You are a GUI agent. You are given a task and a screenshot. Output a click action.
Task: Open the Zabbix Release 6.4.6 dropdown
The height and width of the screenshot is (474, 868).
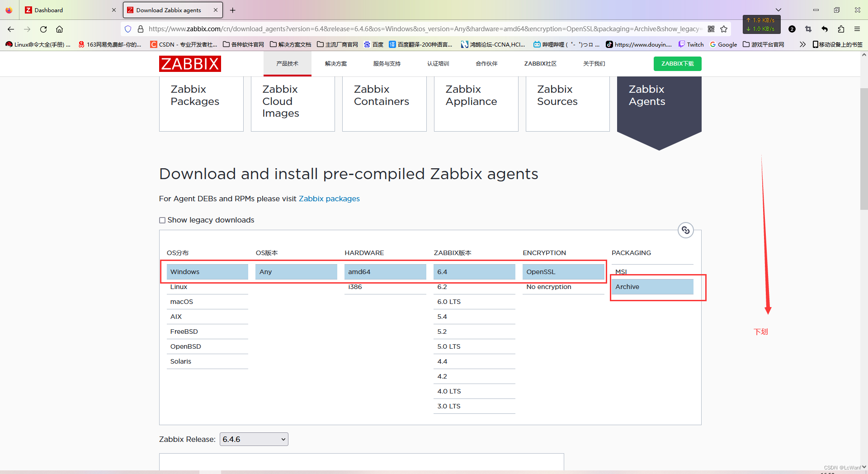click(254, 439)
